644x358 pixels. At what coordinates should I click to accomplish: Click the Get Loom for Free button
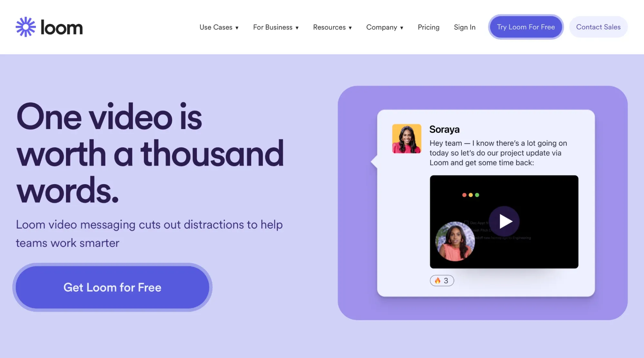tap(112, 287)
